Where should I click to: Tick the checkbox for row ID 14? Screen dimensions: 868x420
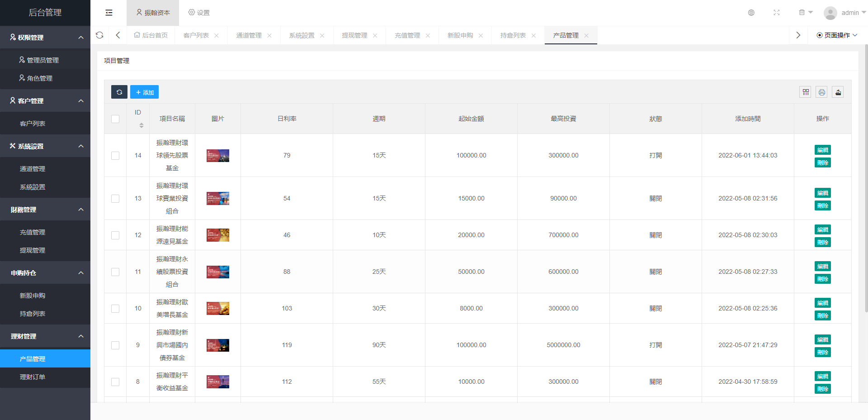[115, 156]
